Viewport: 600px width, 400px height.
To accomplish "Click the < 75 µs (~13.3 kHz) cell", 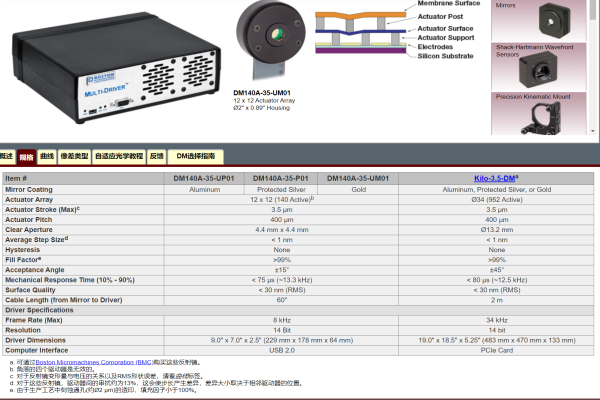I will pos(281,280).
